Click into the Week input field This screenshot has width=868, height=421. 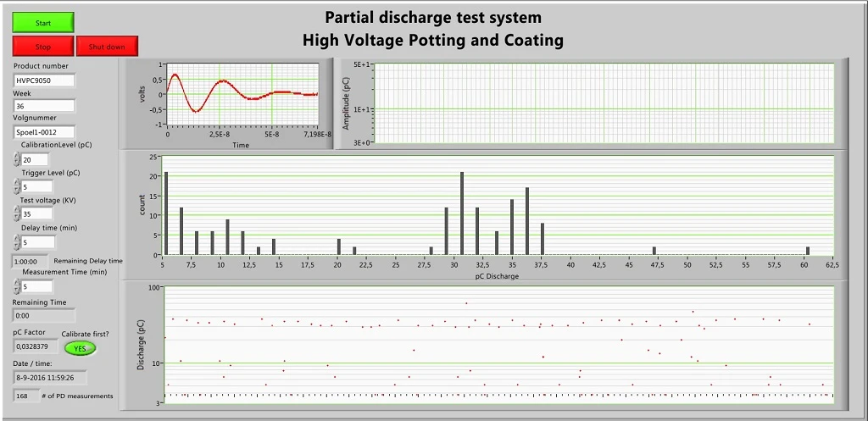pyautogui.click(x=44, y=107)
